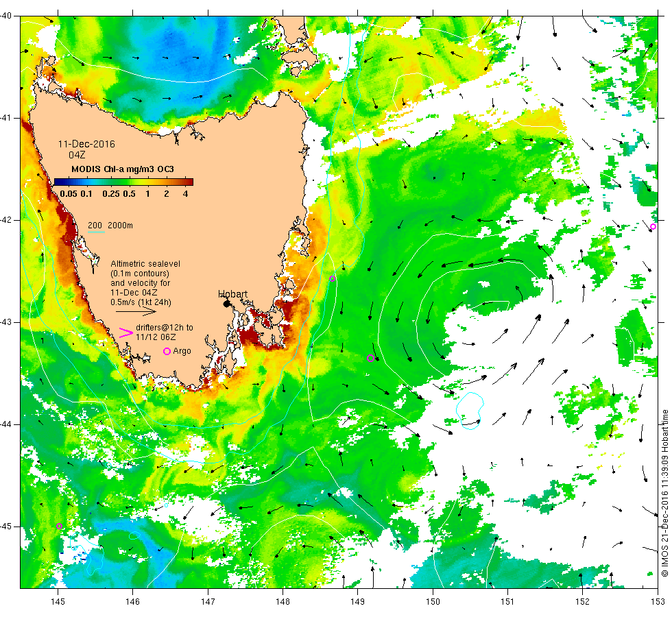672x617 pixels.
Task: Click the dark red end of the color bar
Action: pyautogui.click(x=189, y=182)
